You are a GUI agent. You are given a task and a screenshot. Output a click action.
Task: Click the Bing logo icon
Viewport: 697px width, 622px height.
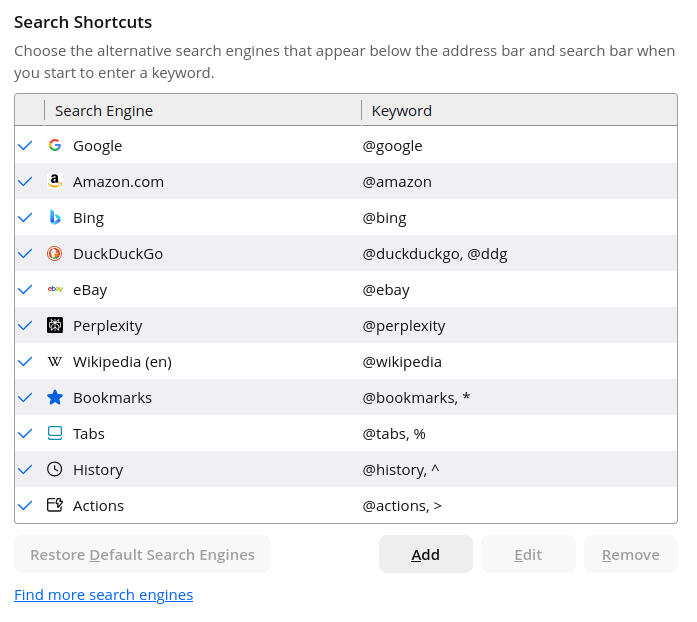55,217
